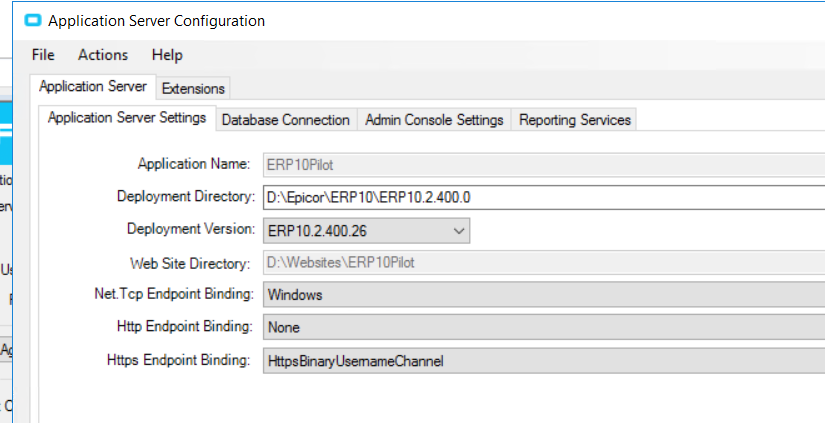Click into the Deployment Directory text field
Image resolution: width=825 pixels, height=423 pixels.
[540, 197]
